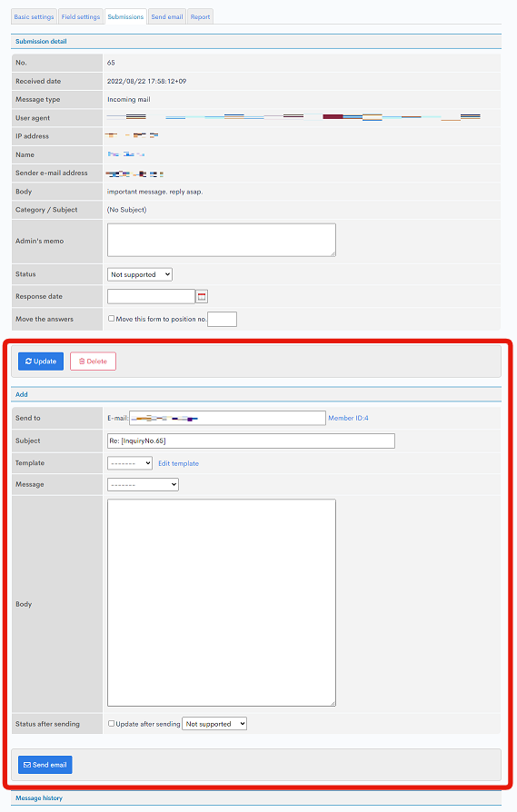Image resolution: width=517 pixels, height=812 pixels.
Task: Expand the Message dropdown
Action: [143, 485]
